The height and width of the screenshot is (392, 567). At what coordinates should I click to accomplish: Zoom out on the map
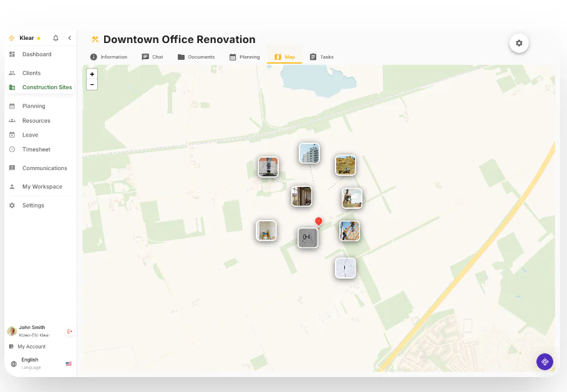pyautogui.click(x=92, y=85)
